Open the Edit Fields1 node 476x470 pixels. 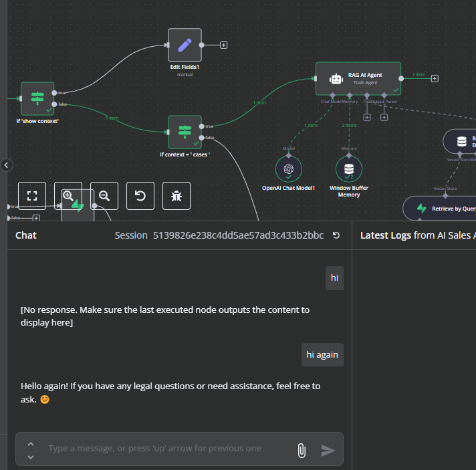[185, 45]
